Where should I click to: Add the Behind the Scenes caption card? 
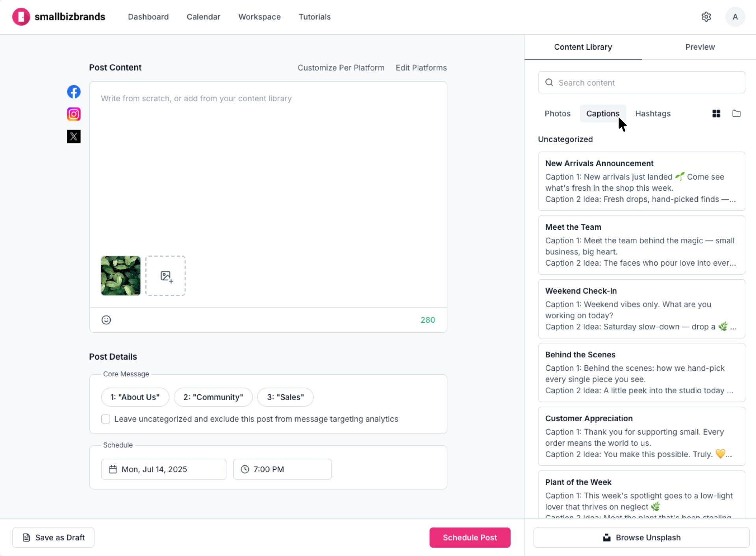(x=641, y=373)
